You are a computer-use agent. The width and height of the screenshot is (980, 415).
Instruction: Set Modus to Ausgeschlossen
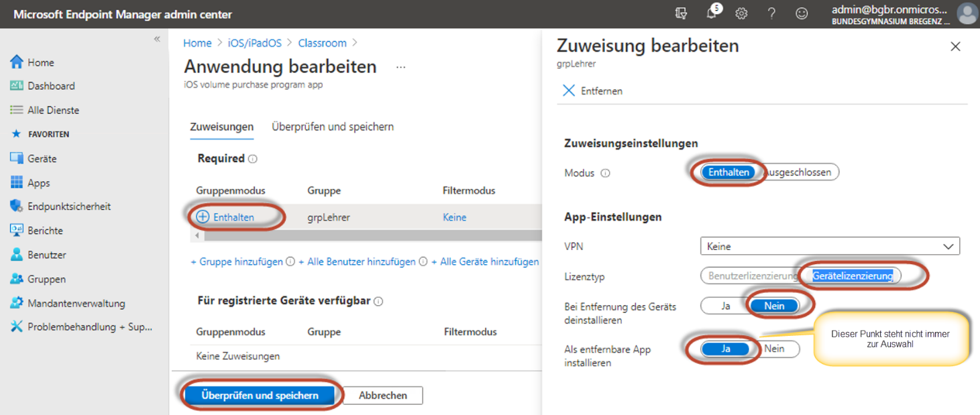click(800, 172)
